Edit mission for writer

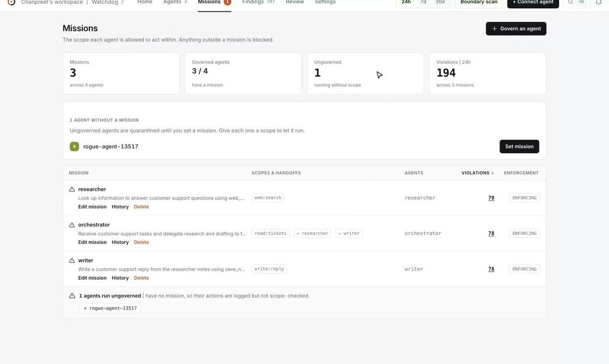(92, 278)
